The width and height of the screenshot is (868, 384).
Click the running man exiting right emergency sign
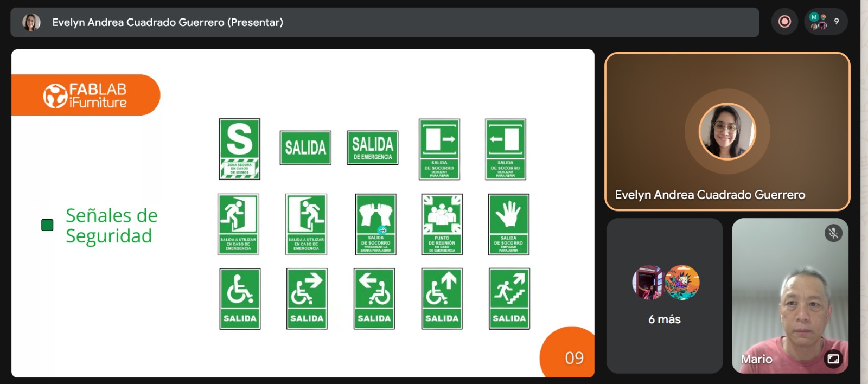[x=307, y=224]
